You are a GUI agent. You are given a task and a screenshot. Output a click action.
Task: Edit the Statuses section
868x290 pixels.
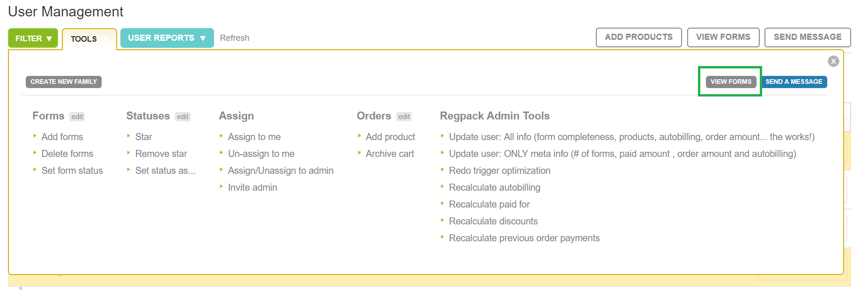[x=183, y=117]
